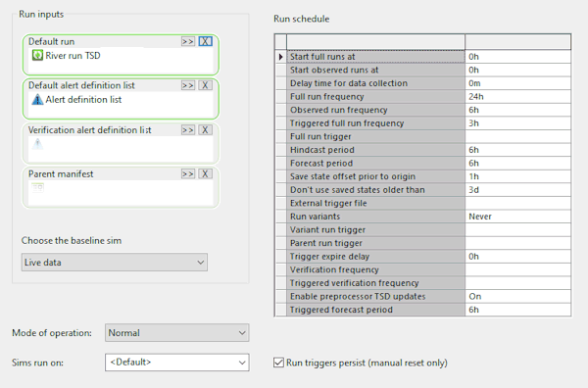The width and height of the screenshot is (588, 388).
Task: Browse Verification alert definition list with >>
Action: (188, 130)
